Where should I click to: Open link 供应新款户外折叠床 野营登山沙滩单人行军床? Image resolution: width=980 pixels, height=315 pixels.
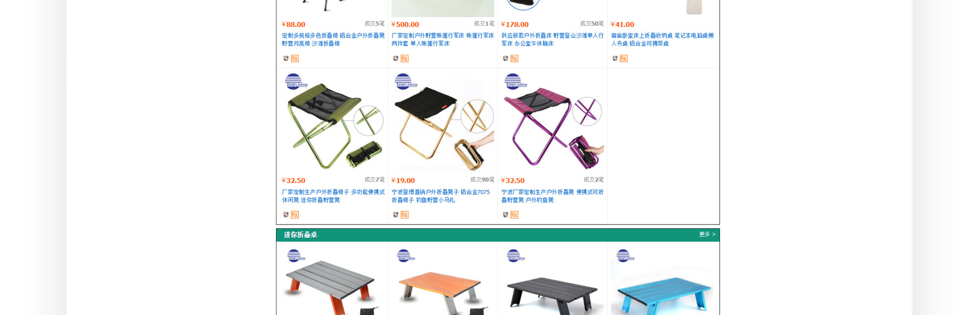[552, 39]
